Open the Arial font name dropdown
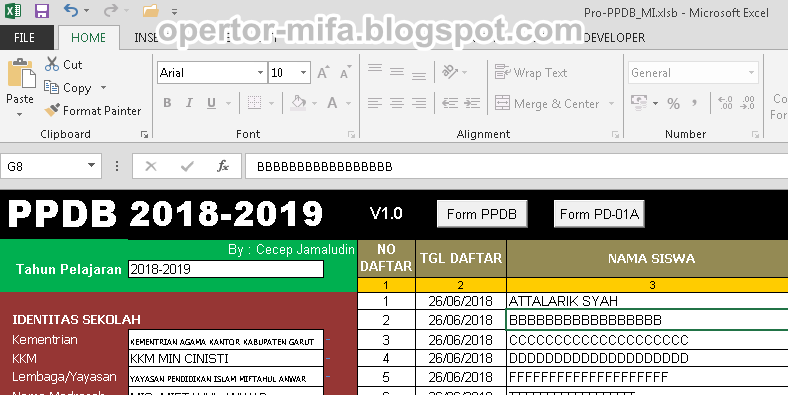This screenshot has width=788, height=395. (260, 73)
